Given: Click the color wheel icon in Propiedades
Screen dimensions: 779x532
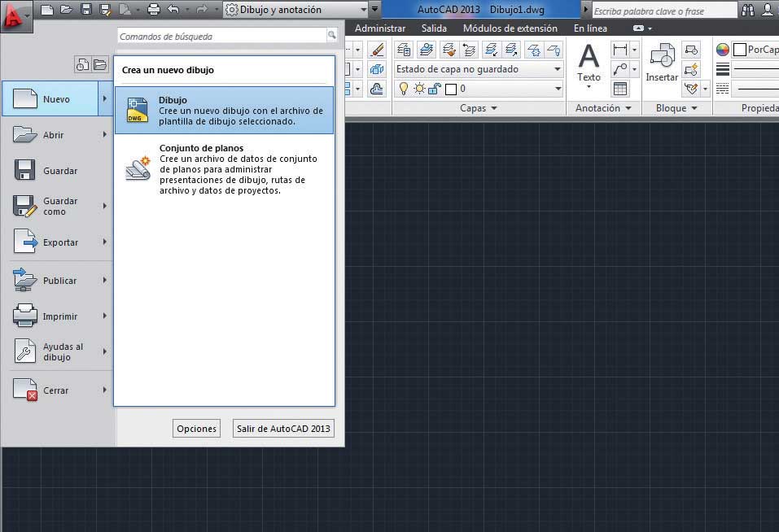Looking at the screenshot, I should pos(723,49).
